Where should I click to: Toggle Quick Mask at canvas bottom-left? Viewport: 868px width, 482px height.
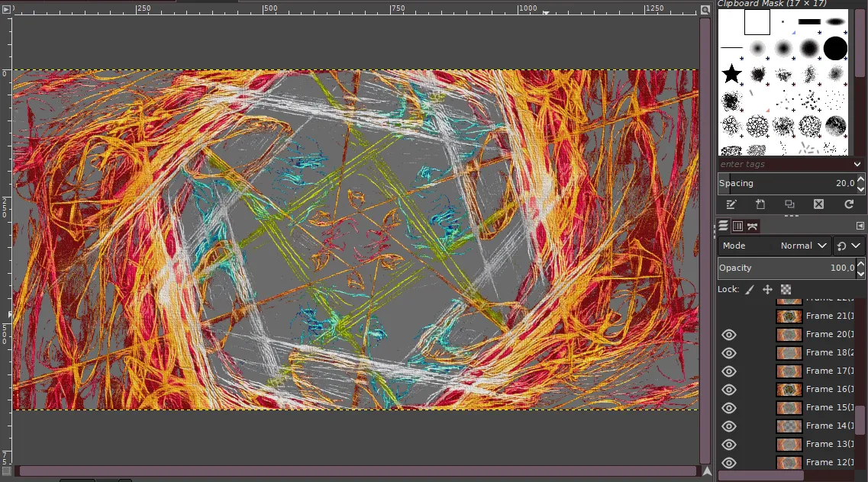coord(6,471)
